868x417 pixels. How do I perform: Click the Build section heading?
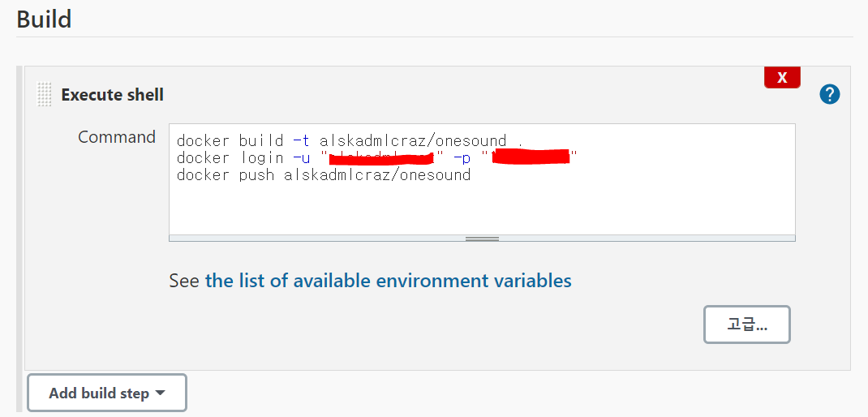pos(45,19)
